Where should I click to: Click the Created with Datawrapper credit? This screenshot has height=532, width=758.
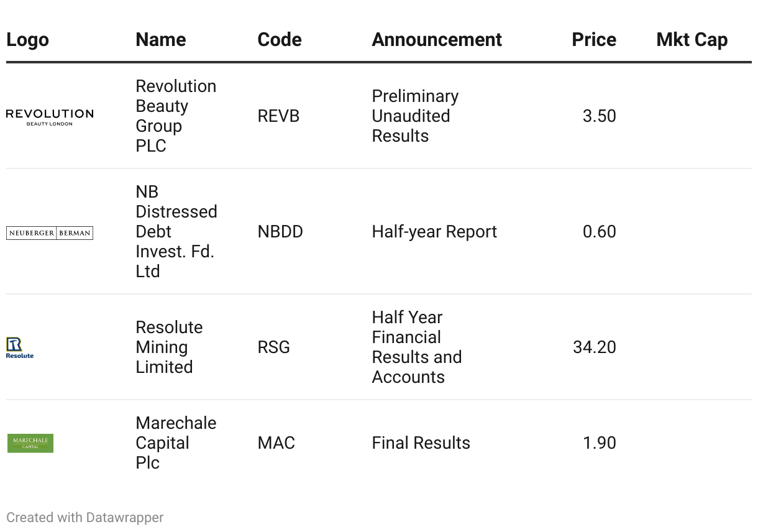click(85, 517)
